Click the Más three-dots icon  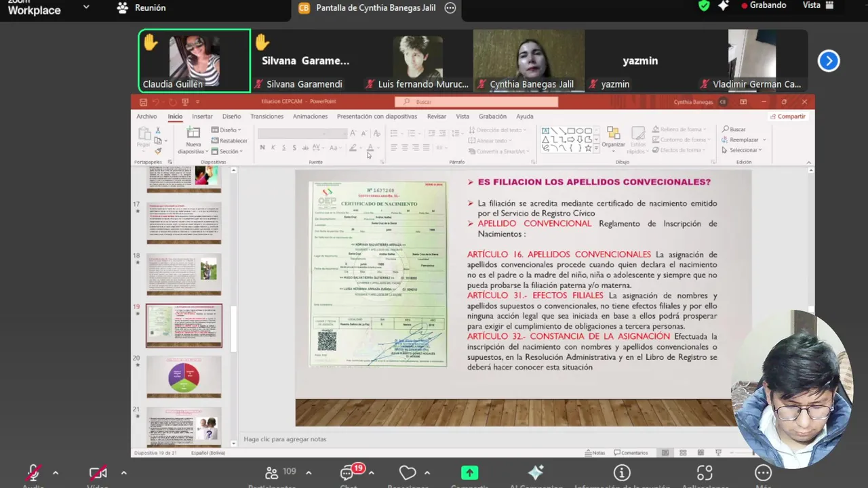click(x=763, y=472)
